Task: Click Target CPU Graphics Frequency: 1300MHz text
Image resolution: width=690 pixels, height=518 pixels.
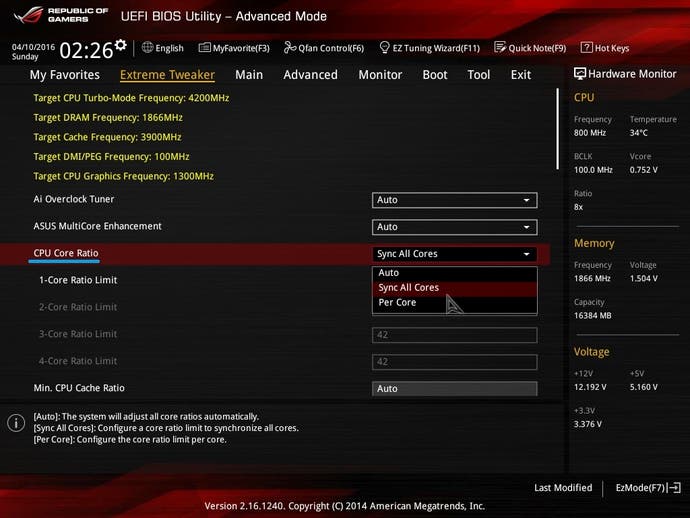Action: [124, 176]
